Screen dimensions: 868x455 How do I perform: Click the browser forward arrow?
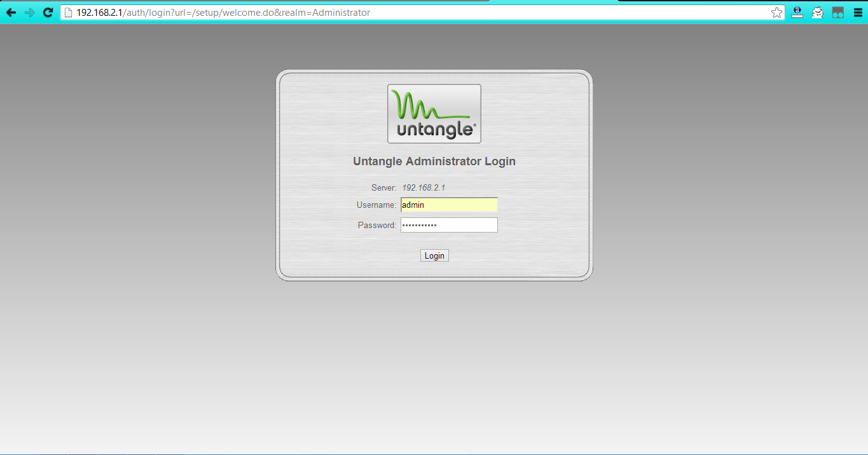(29, 13)
